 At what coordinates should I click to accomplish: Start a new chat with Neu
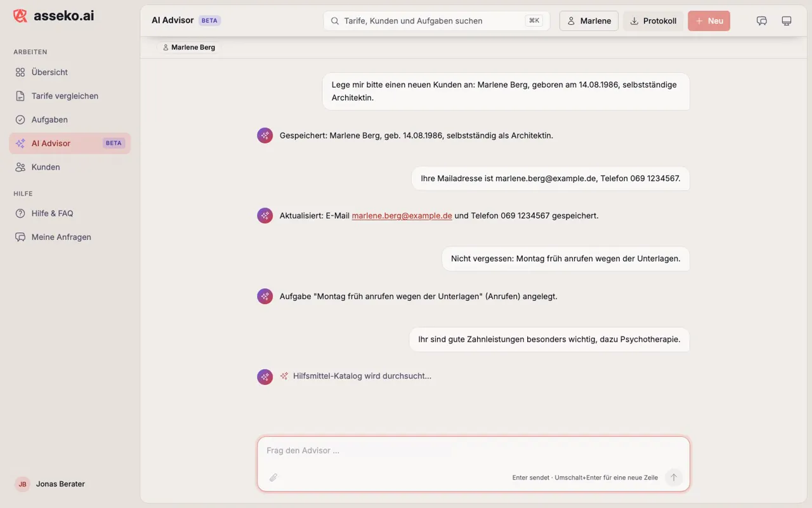coord(709,21)
